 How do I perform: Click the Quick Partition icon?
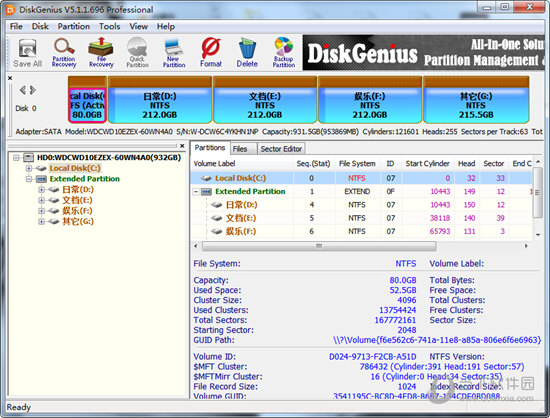(x=137, y=53)
